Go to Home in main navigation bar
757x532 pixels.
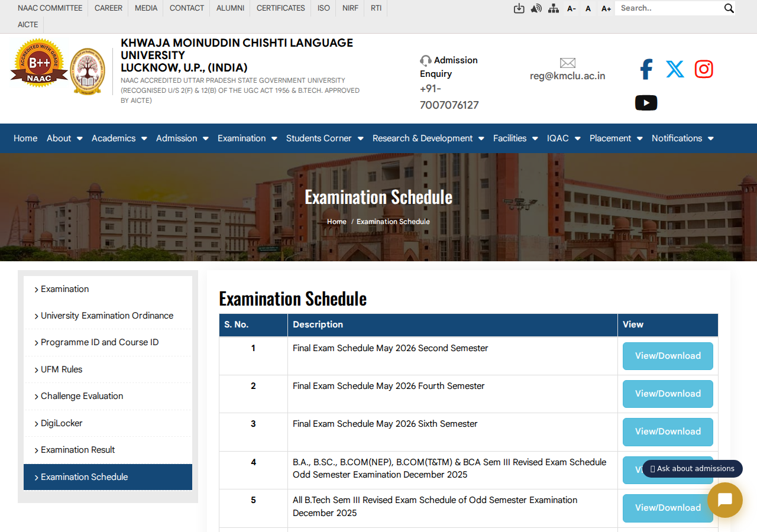point(25,138)
